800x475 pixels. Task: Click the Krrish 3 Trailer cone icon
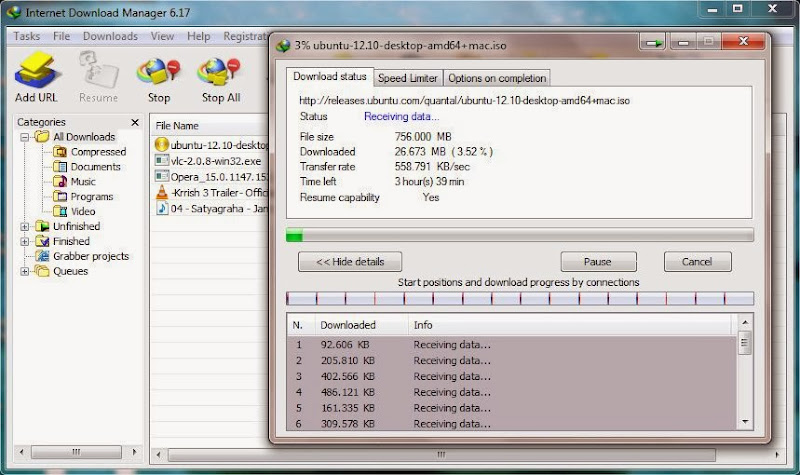[x=162, y=192]
